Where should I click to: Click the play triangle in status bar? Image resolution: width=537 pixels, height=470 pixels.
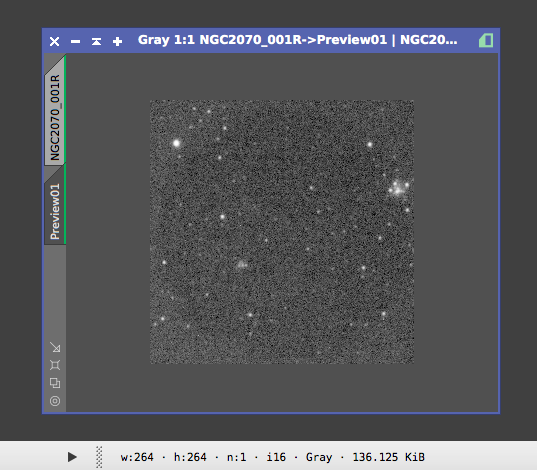(72, 457)
